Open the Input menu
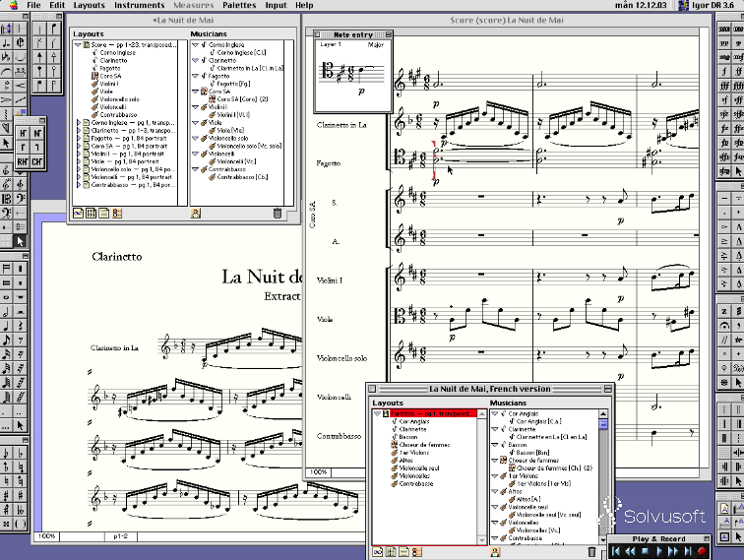Screen dimensions: 744x560 pos(276,5)
